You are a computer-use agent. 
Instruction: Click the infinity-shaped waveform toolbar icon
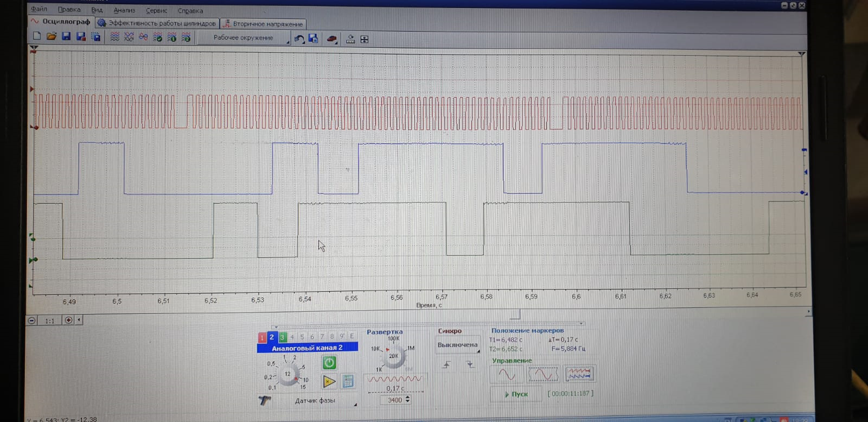click(143, 37)
